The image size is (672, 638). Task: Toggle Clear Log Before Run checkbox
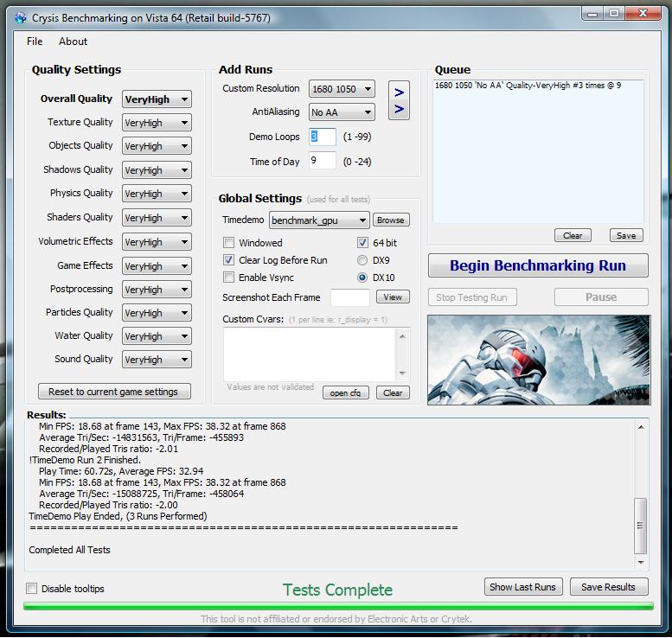tap(229, 260)
